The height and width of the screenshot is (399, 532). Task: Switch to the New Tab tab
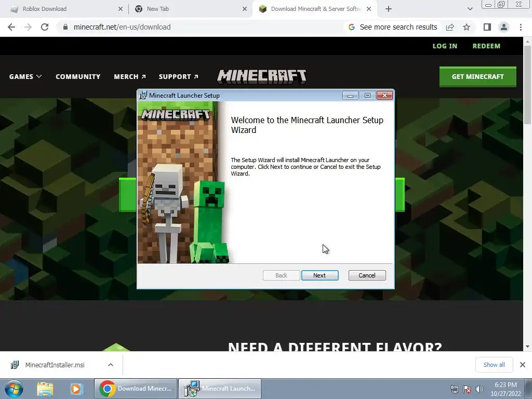(x=190, y=9)
